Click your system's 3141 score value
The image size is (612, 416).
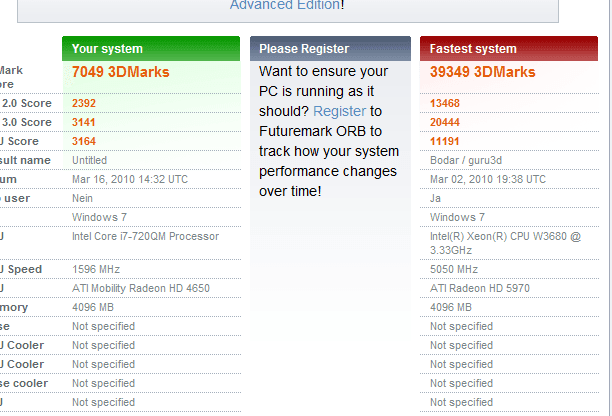click(x=84, y=122)
